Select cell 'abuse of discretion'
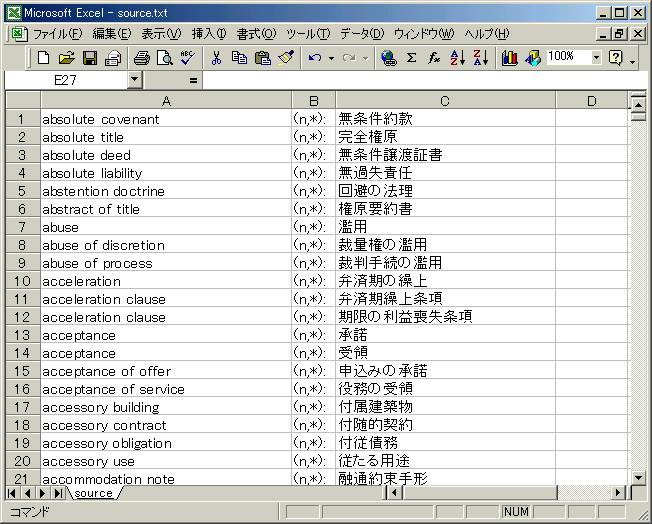Screen dimensions: 652x524 (x=166, y=245)
